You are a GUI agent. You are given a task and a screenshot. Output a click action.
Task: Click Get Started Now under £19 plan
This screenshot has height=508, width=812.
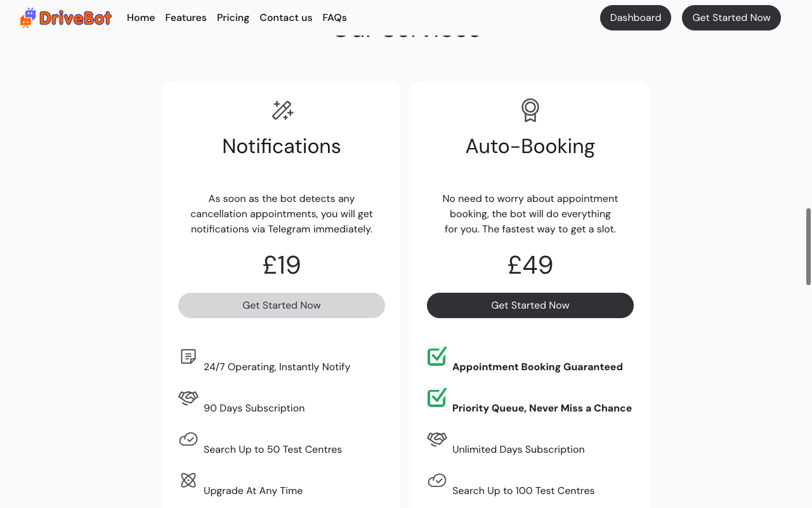(x=281, y=305)
